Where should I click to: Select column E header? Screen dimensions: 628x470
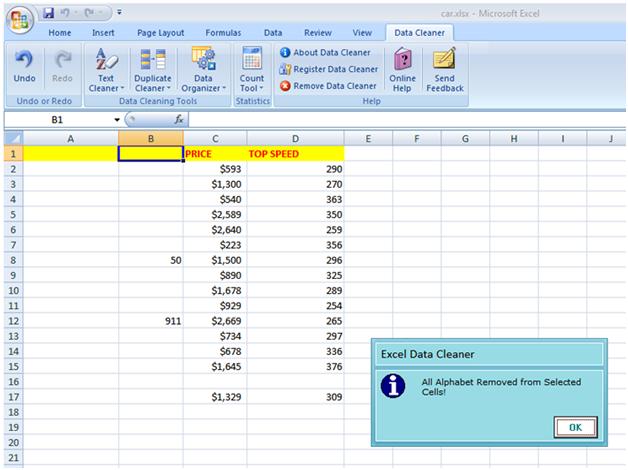(x=368, y=139)
